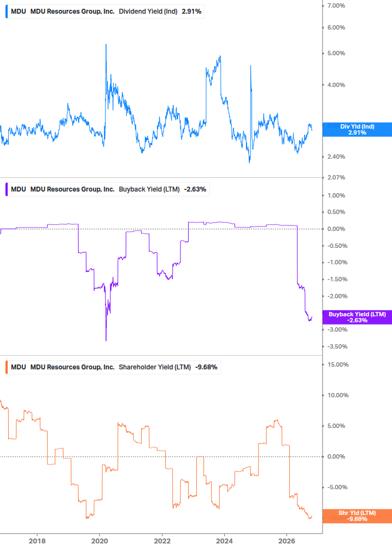392x550 pixels.
Task: Click the 15.00% tick on shareholder yield axis
Action: click(338, 365)
